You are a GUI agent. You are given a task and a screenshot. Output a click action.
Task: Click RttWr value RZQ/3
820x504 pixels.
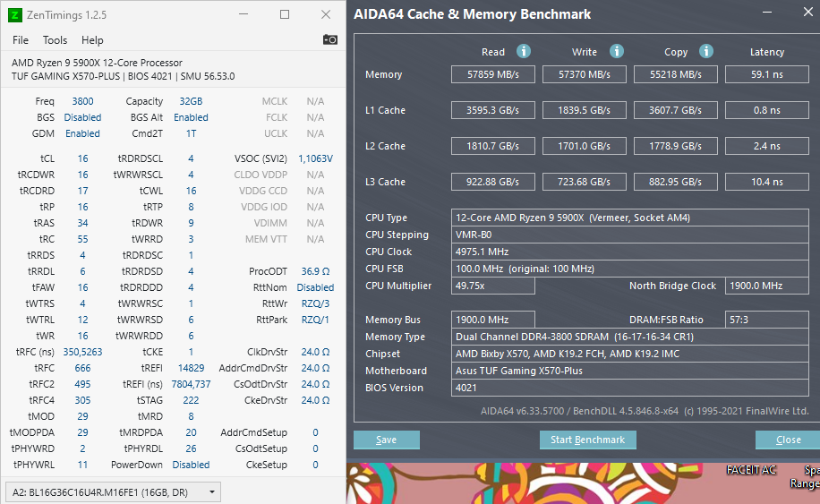(315, 303)
